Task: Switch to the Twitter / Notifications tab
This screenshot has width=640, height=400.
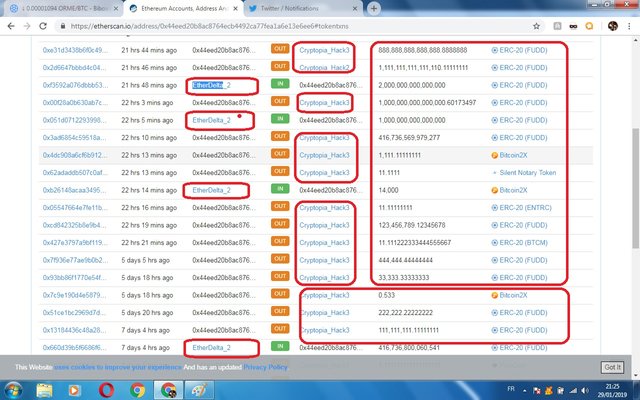Action: pos(302,9)
